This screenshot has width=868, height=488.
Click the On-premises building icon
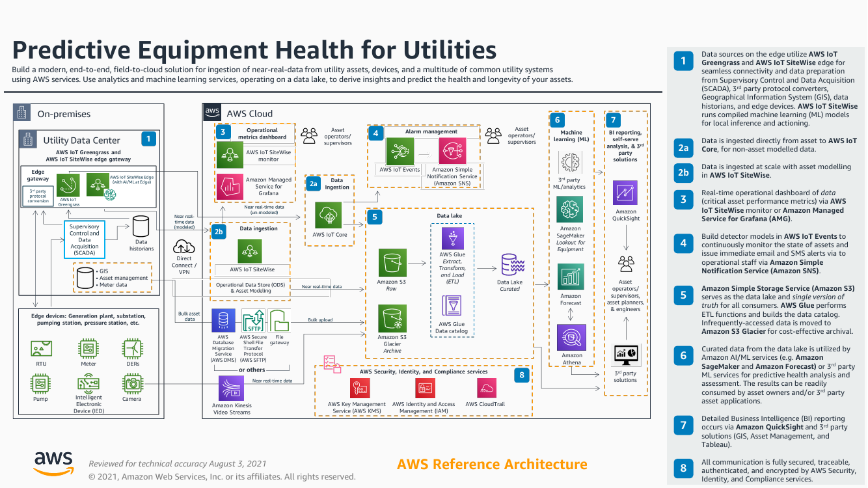tap(23, 113)
